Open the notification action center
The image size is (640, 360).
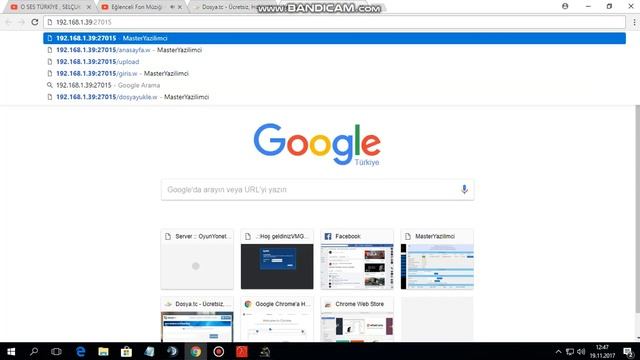[x=629, y=352]
